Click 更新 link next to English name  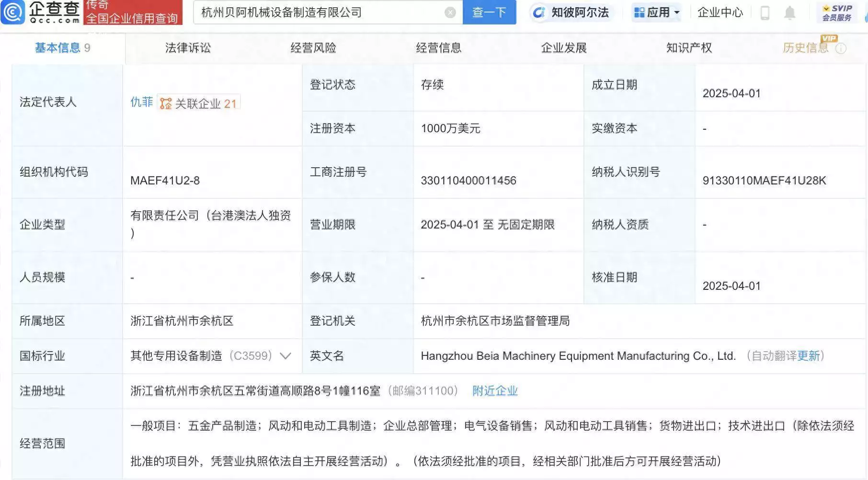click(809, 356)
